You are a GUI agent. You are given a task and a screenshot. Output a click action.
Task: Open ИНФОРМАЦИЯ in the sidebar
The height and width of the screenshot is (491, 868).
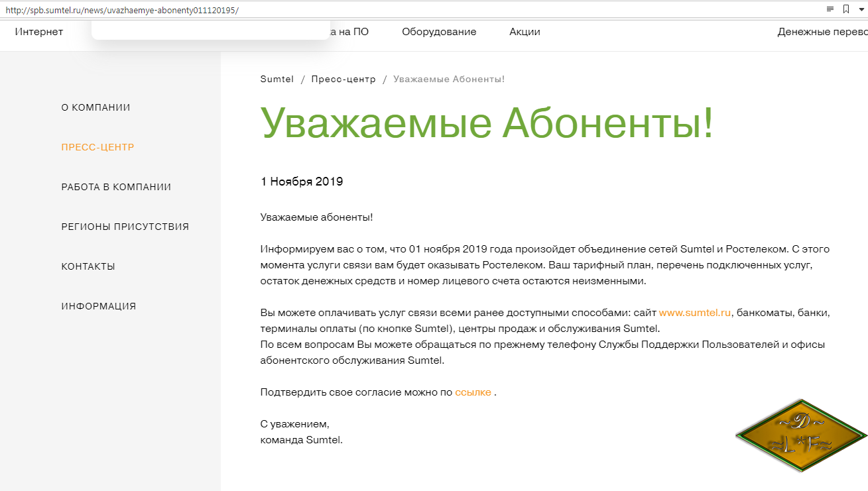click(x=99, y=306)
